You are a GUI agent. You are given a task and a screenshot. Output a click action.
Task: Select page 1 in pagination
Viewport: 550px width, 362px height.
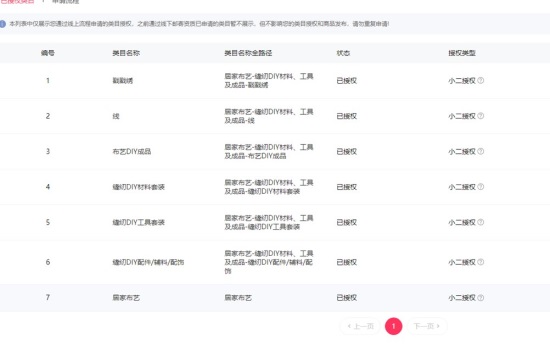point(394,326)
